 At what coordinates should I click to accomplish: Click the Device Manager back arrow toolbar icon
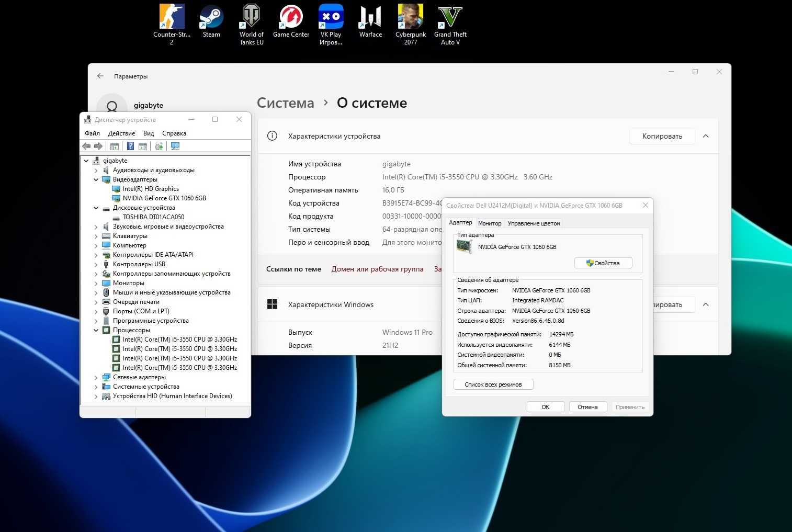coord(87,146)
